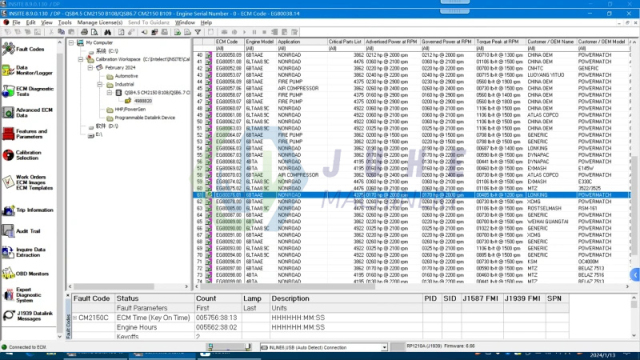
Task: Sort by the Engine Model column header
Action: point(260,42)
